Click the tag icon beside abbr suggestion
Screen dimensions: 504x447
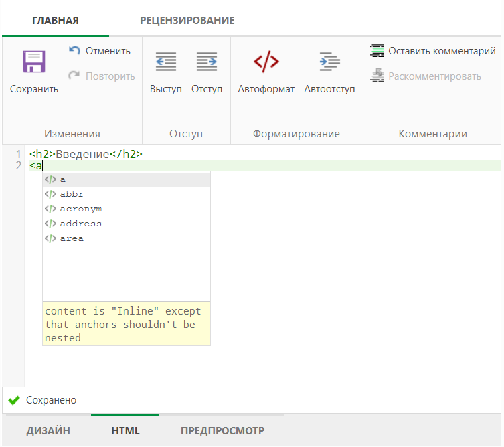[50, 194]
